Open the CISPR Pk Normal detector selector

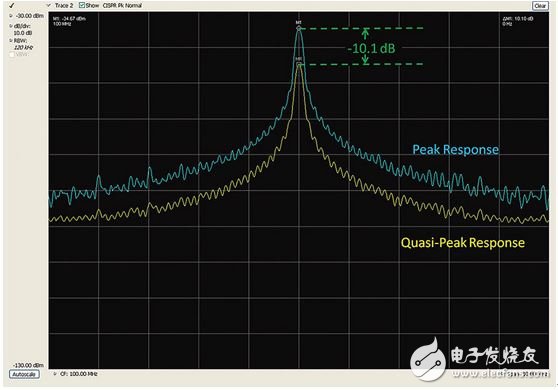[x=122, y=5]
